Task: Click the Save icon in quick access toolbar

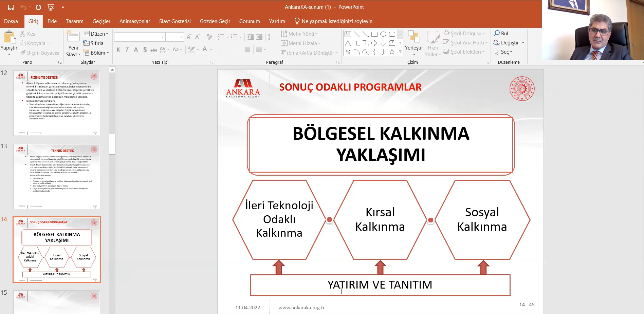Action: pyautogui.click(x=11, y=7)
